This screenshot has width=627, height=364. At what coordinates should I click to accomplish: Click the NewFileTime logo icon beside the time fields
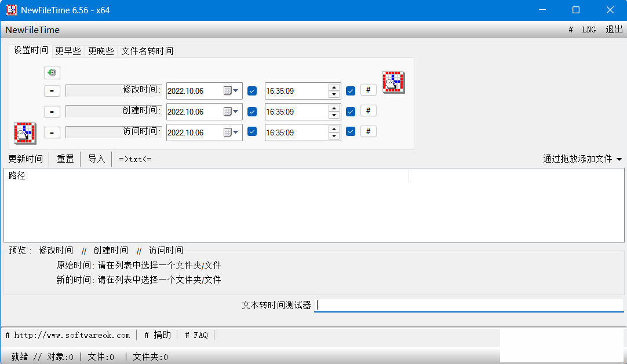click(393, 82)
